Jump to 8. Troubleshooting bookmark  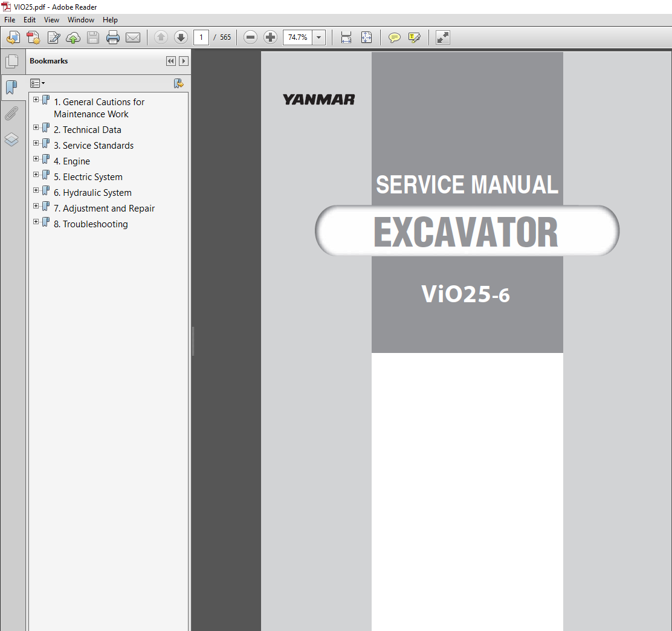click(x=91, y=224)
